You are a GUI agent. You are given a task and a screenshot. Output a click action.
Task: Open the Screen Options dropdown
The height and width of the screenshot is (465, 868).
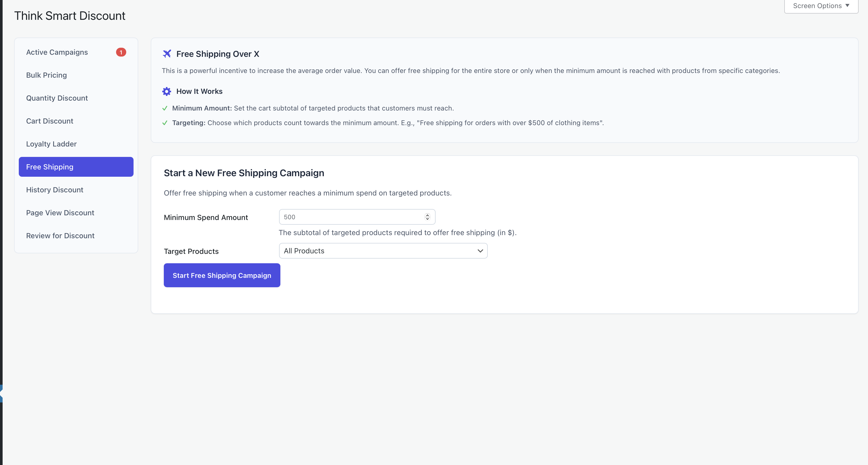point(821,6)
